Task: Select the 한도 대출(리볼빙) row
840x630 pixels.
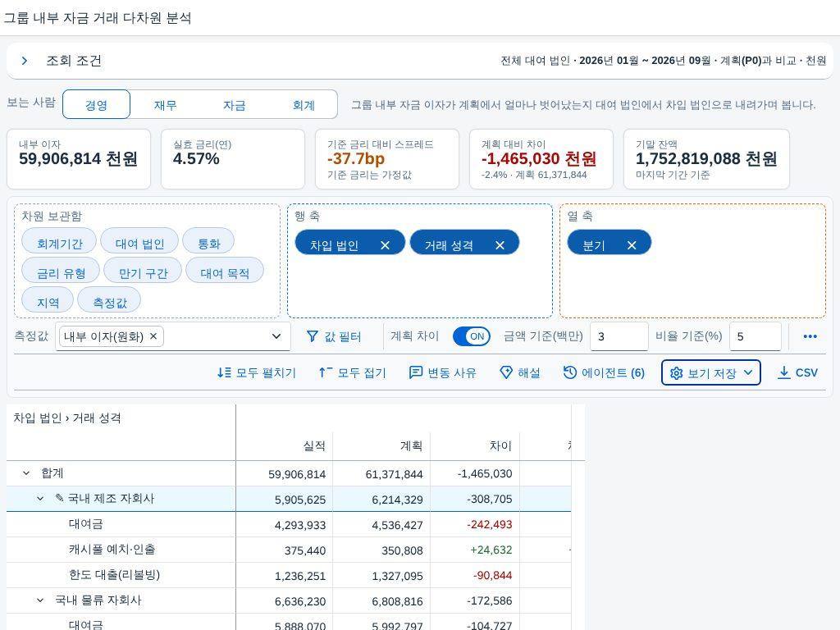Action: click(289, 575)
